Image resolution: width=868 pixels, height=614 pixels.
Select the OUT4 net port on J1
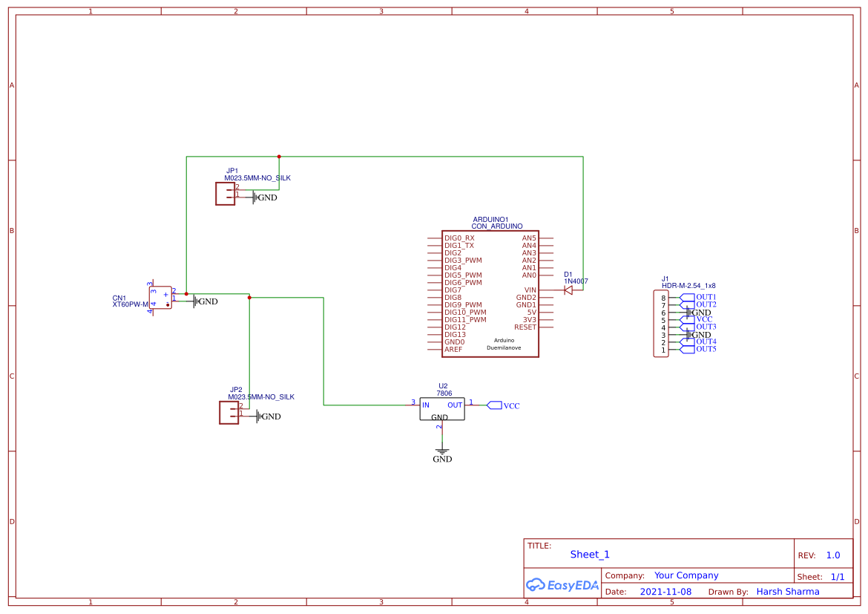point(698,342)
